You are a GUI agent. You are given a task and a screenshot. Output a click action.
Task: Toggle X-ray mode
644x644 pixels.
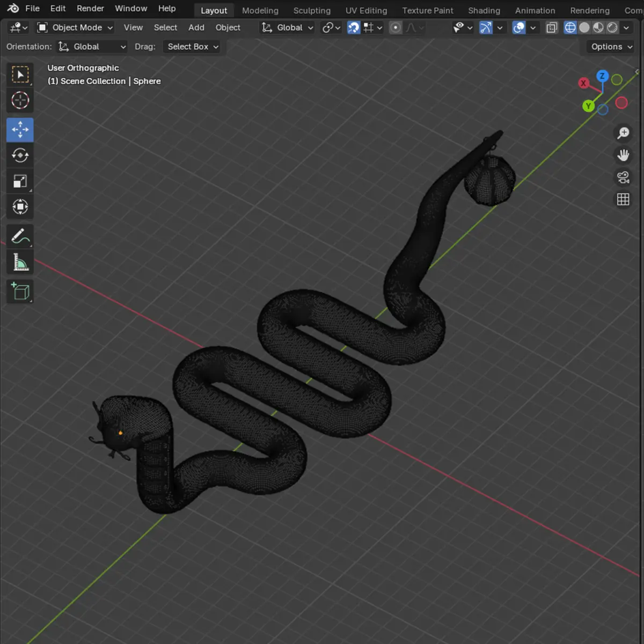coord(552,27)
